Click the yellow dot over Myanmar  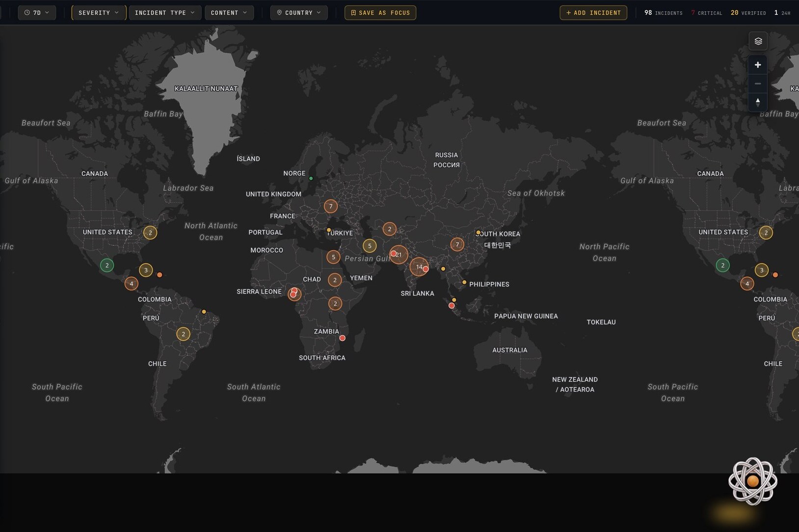pos(443,269)
